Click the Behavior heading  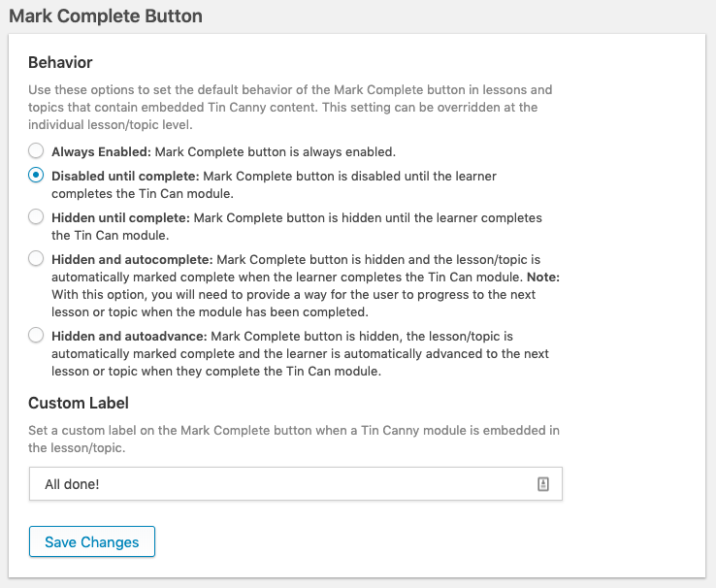[60, 62]
